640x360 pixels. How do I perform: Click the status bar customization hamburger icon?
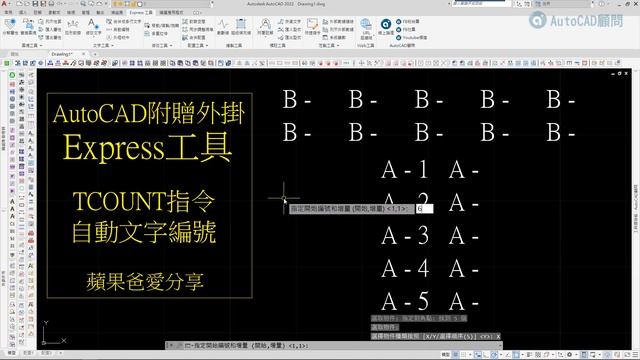click(x=634, y=355)
